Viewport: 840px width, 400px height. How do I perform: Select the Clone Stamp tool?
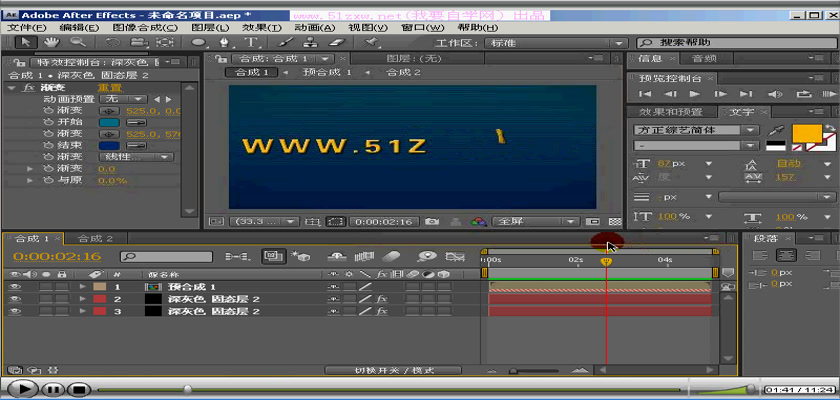point(310,42)
